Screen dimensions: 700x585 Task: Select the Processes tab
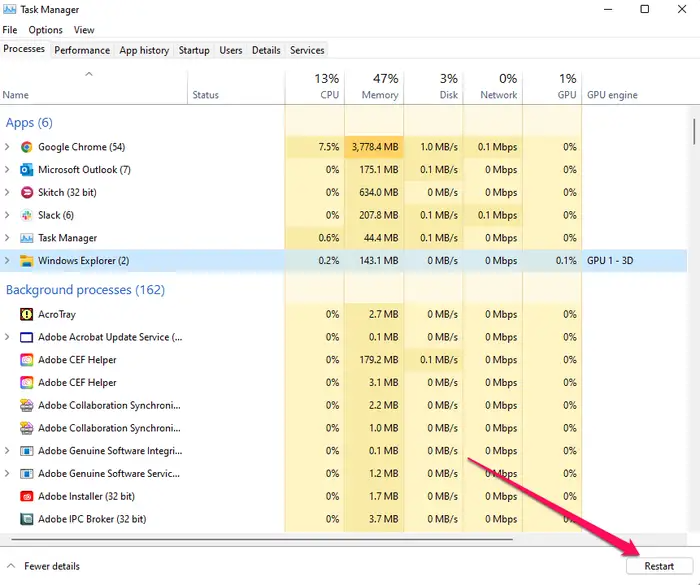pyautogui.click(x=24, y=49)
